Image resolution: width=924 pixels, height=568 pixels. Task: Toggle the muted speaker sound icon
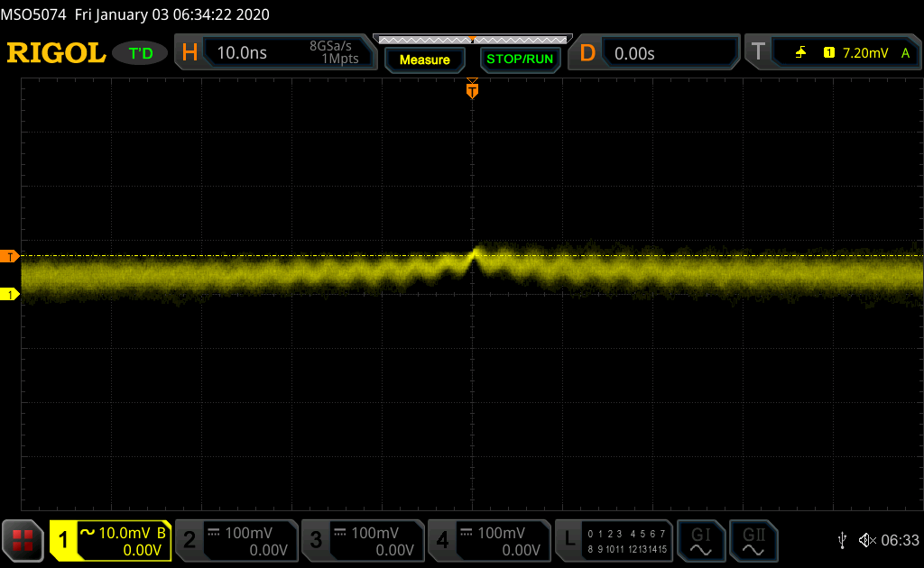[867, 540]
